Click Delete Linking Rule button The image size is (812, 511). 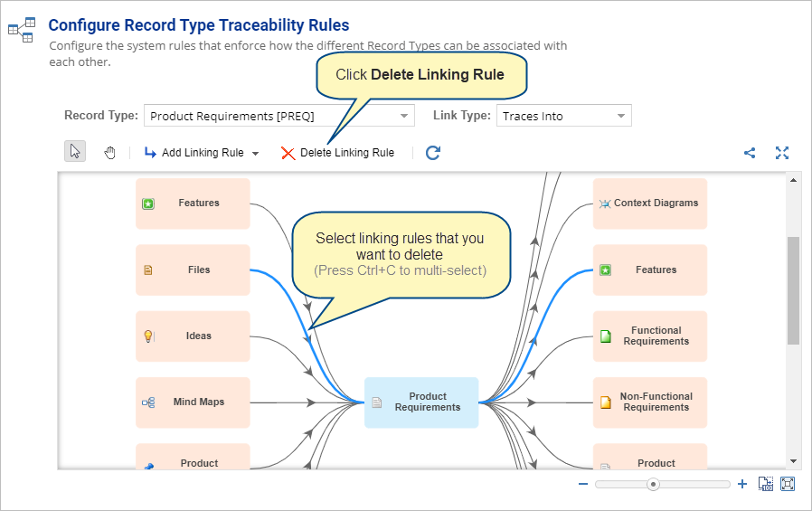(x=337, y=153)
